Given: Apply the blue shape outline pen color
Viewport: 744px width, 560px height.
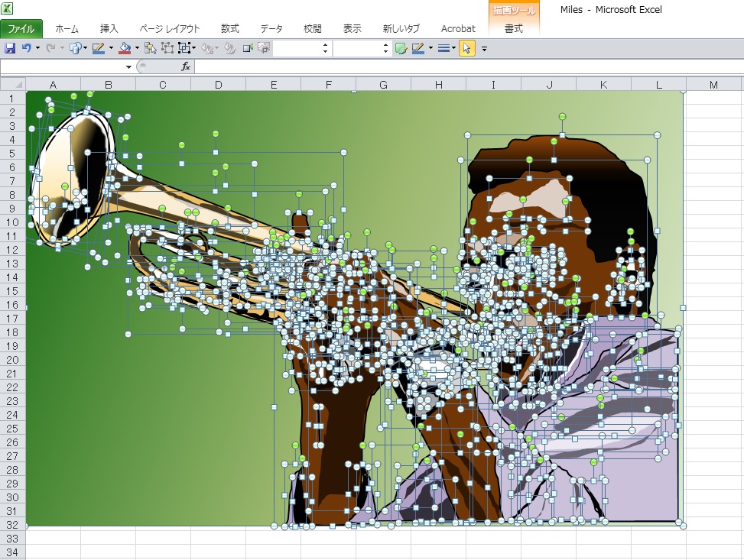Looking at the screenshot, I should coord(99,48).
